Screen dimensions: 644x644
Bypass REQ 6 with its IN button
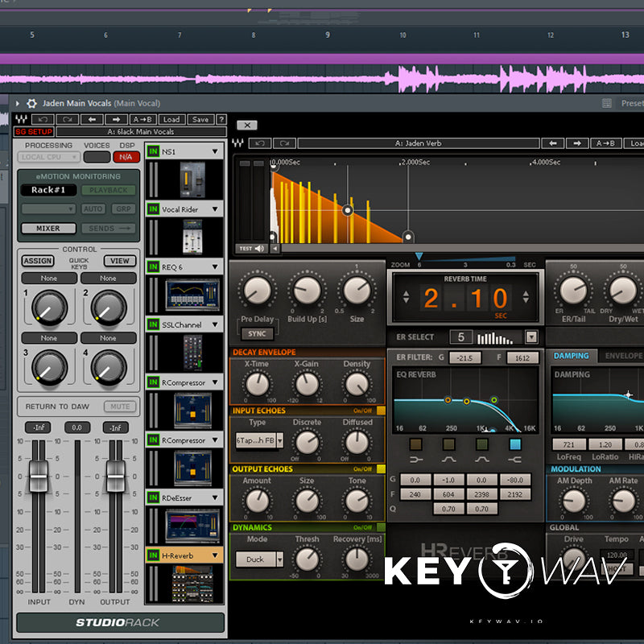coord(153,267)
